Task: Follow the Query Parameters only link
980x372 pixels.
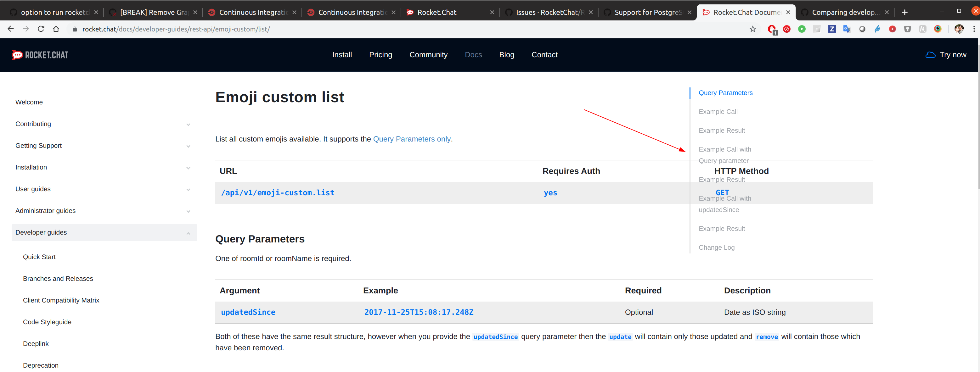Action: 412,139
